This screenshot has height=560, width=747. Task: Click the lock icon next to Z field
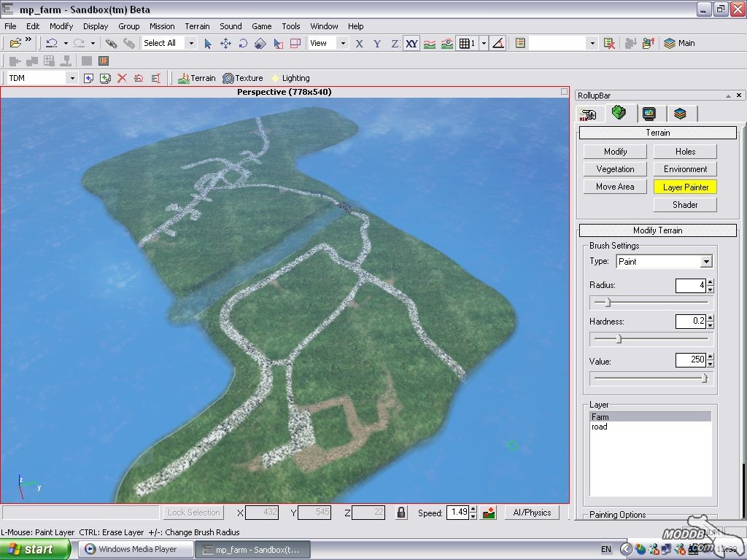click(401, 513)
